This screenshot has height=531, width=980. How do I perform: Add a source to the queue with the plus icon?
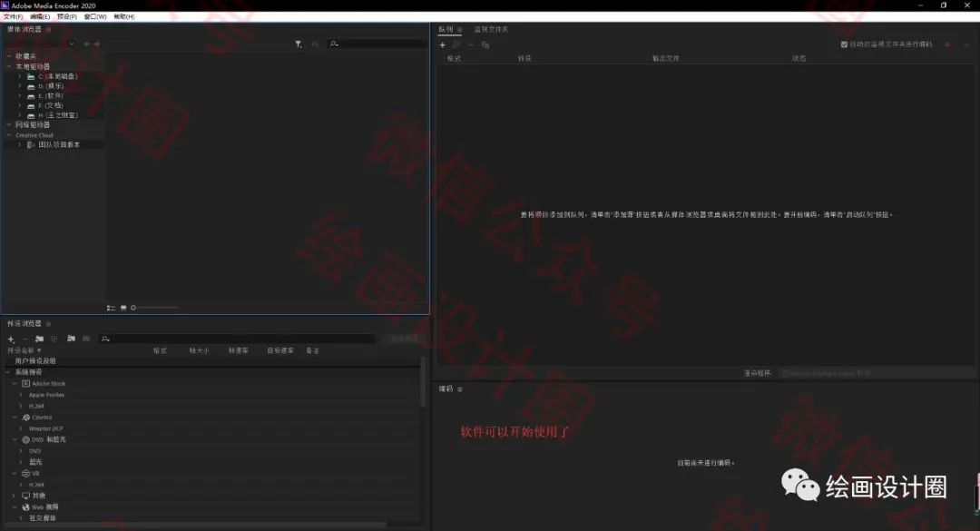pos(443,45)
